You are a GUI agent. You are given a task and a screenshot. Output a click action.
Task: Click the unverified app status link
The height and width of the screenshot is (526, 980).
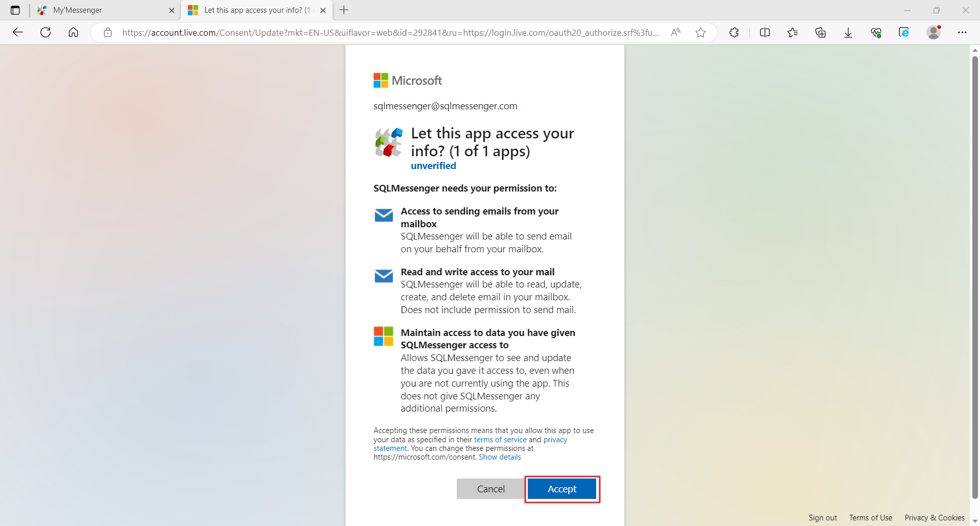(x=433, y=166)
